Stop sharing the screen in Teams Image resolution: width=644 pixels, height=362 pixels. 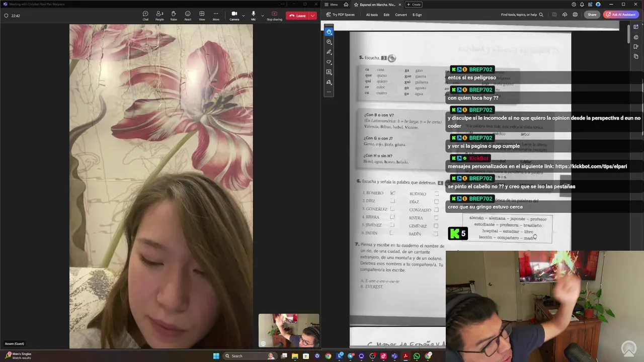pos(274,16)
